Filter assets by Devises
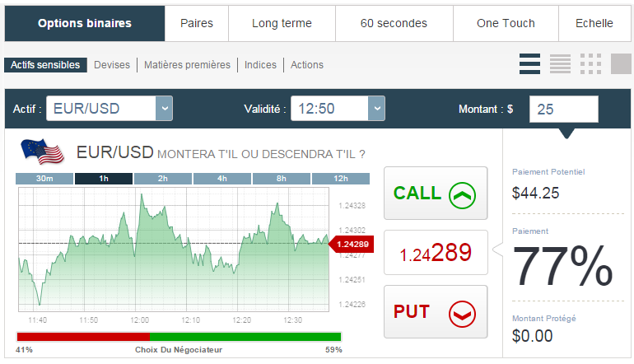Screen dimensions: 634x364 pyautogui.click(x=112, y=65)
